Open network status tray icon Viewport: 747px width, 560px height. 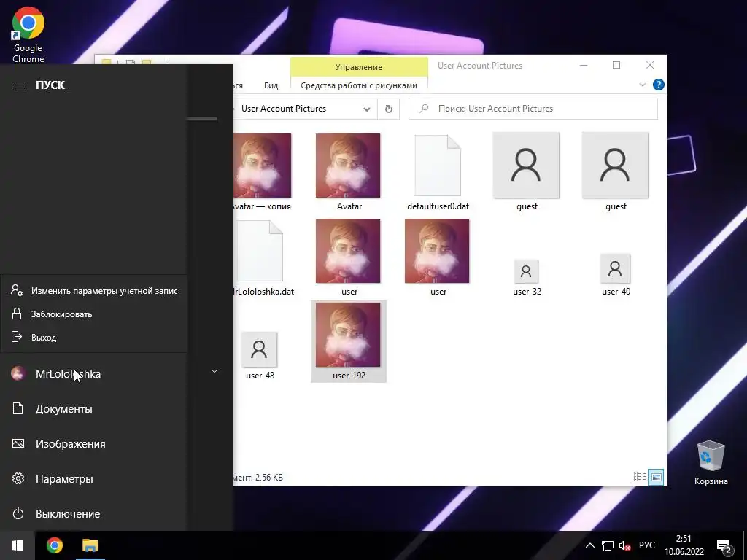(x=608, y=545)
